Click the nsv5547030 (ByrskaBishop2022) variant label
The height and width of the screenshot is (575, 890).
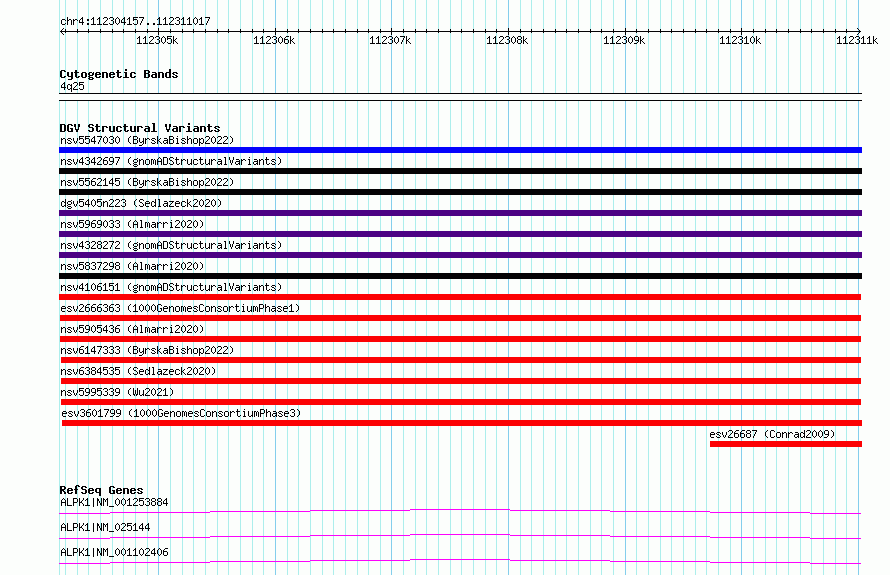pyautogui.click(x=147, y=140)
